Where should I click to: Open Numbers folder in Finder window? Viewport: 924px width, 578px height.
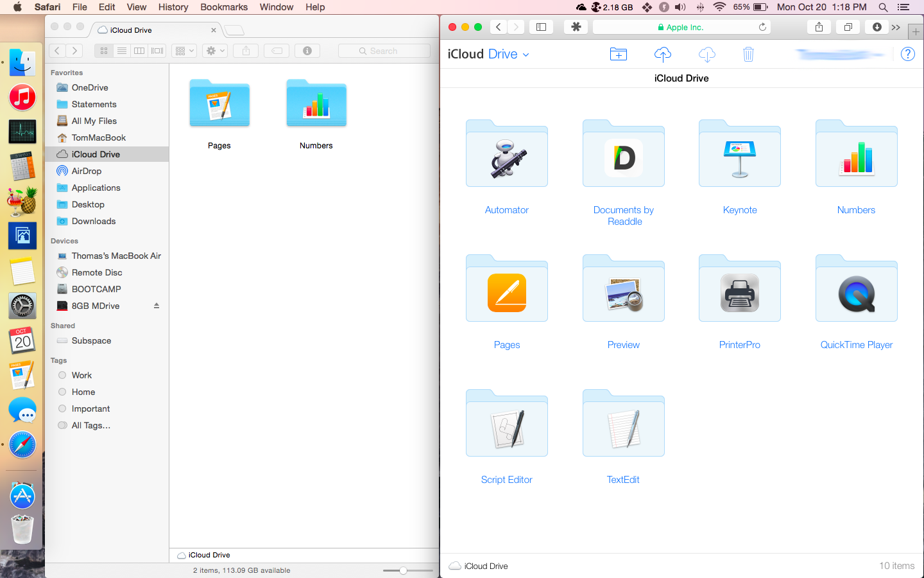[316, 103]
